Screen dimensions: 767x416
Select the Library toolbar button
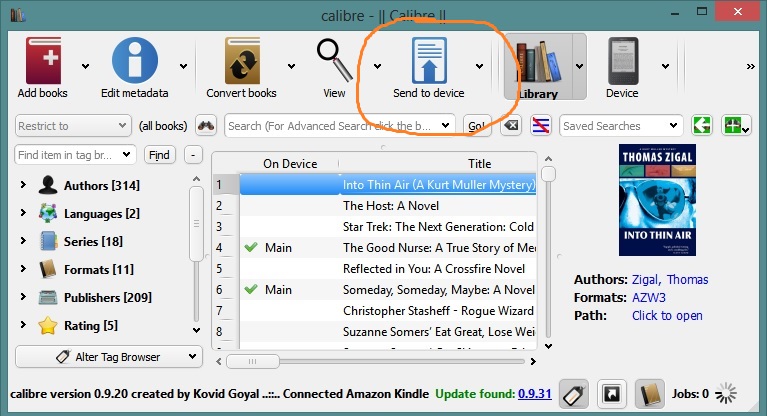[538, 67]
